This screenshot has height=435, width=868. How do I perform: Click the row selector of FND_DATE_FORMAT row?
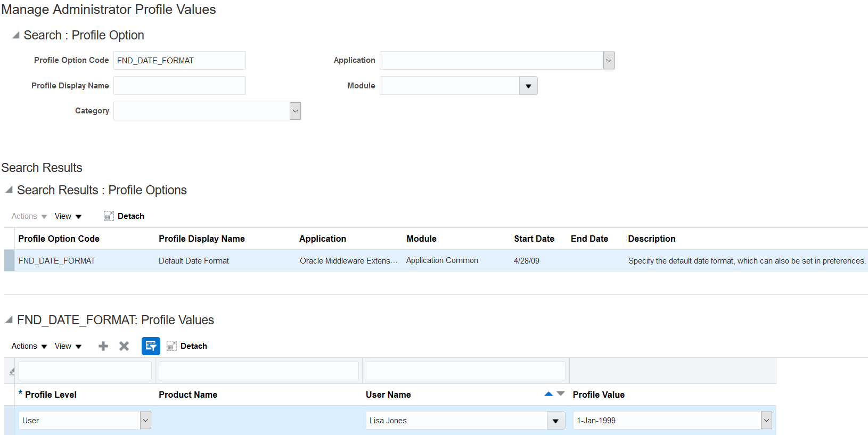[9, 261]
